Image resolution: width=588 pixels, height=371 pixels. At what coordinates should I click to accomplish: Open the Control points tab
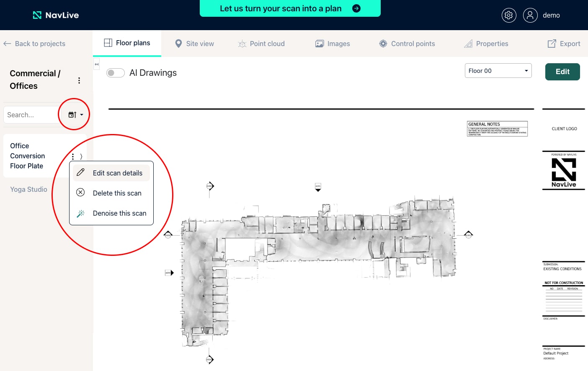click(407, 44)
